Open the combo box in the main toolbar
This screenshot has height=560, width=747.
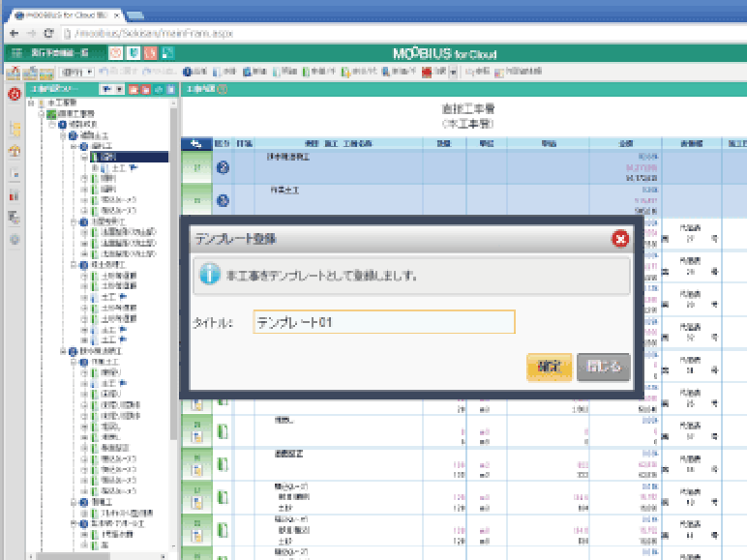pos(76,73)
